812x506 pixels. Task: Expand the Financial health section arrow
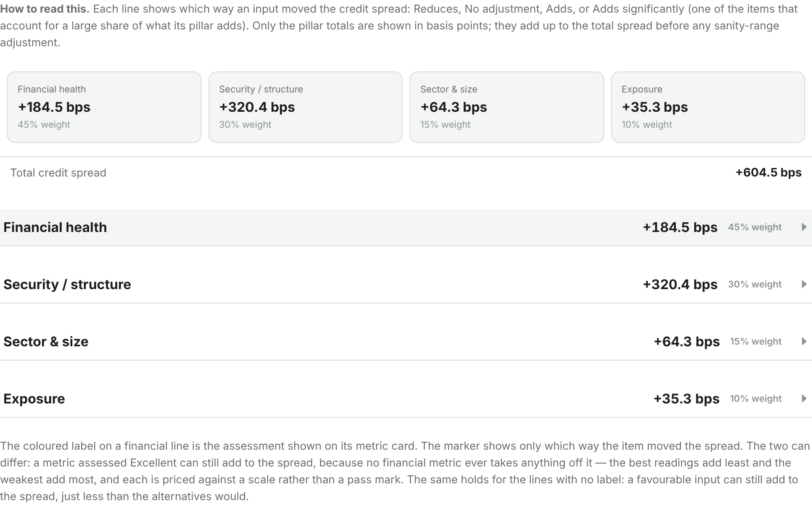(804, 227)
